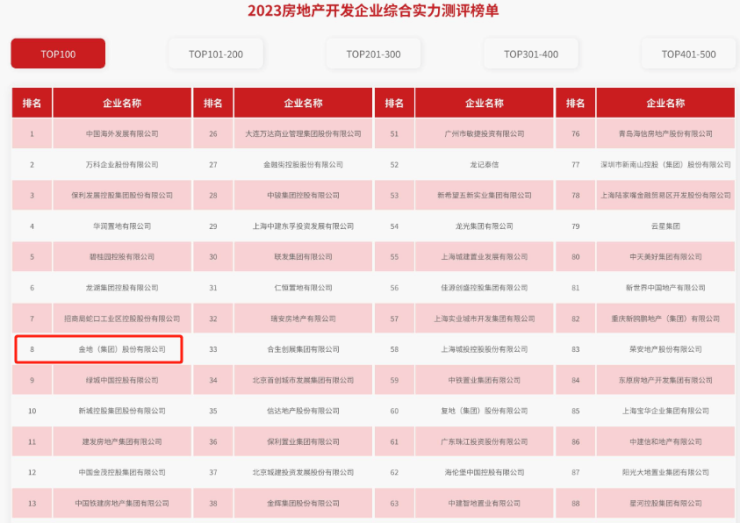Select 中国金茂控股集团有限公司 cell
Image resolution: width=740 pixels, height=523 pixels.
coord(122,472)
